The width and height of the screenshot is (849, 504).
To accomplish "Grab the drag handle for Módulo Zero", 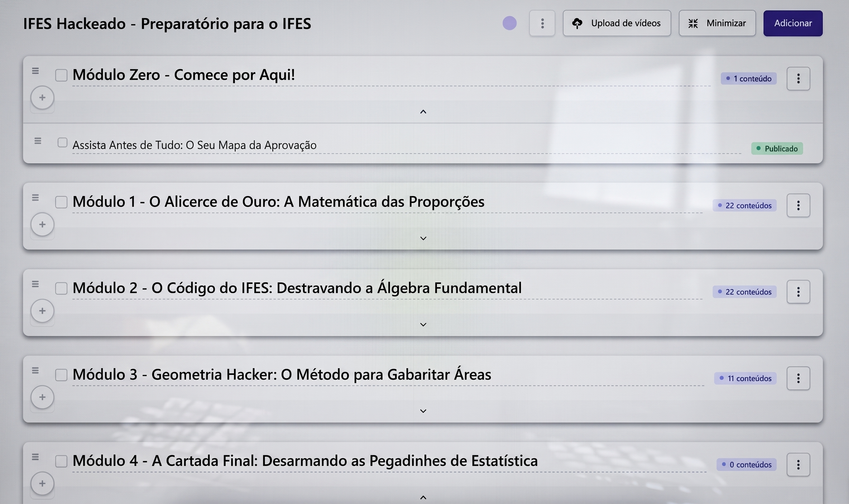I will click(x=35, y=71).
